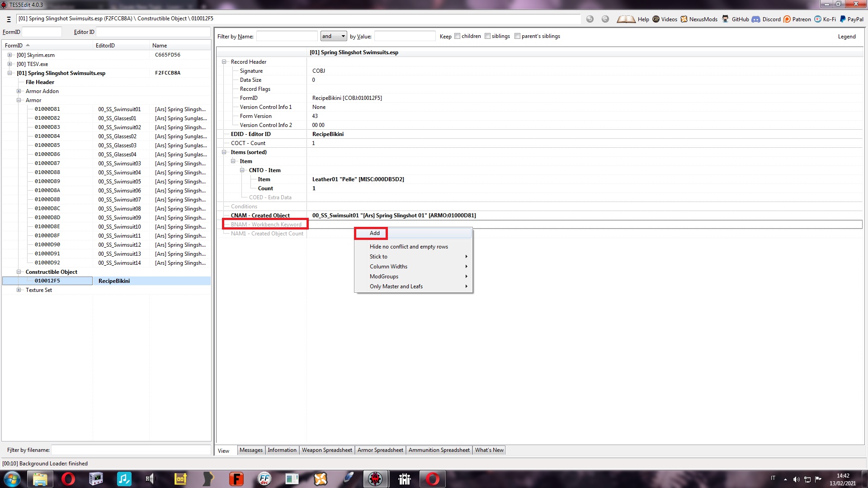Open the NexusMods link
The height and width of the screenshot is (488, 868).
click(699, 19)
